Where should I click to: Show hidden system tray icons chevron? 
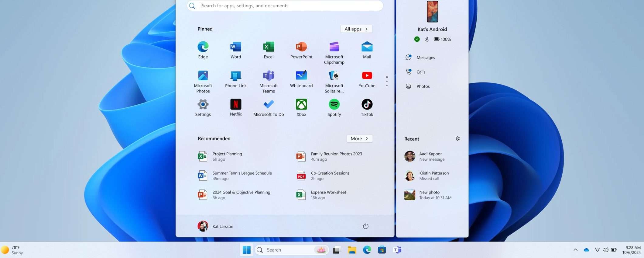coord(575,250)
